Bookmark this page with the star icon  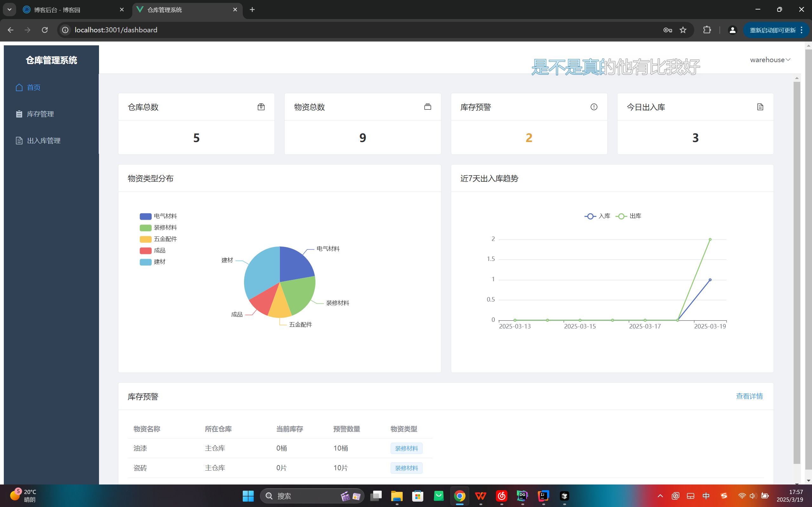tap(683, 30)
